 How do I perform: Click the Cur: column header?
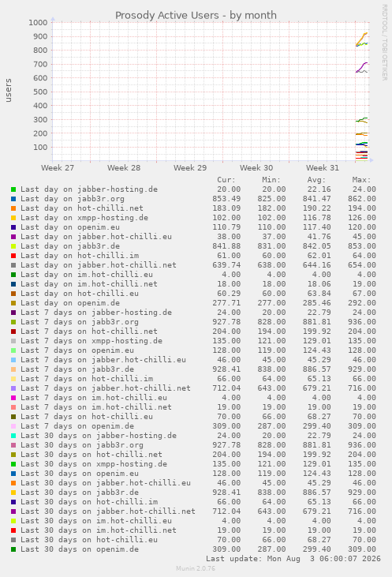point(226,180)
